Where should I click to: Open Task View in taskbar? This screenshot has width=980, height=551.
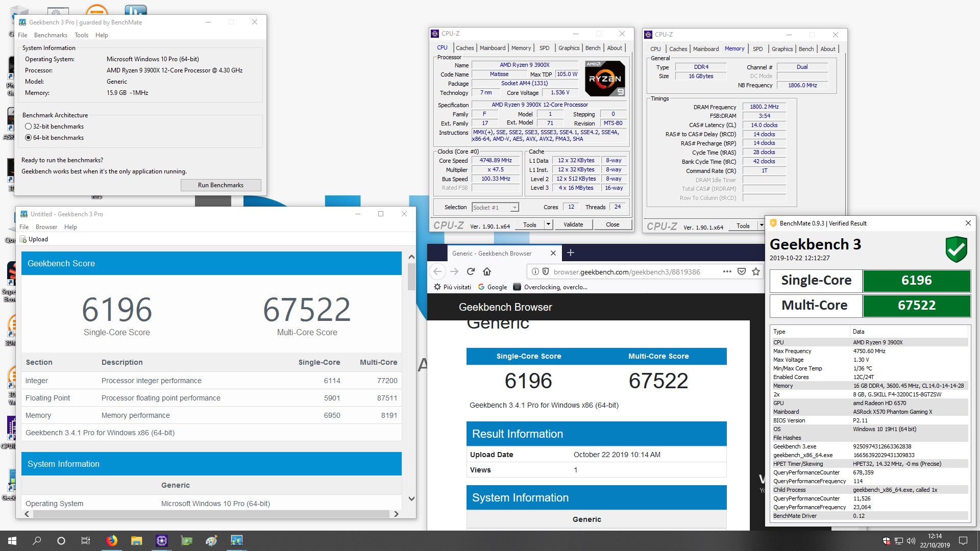[86, 541]
